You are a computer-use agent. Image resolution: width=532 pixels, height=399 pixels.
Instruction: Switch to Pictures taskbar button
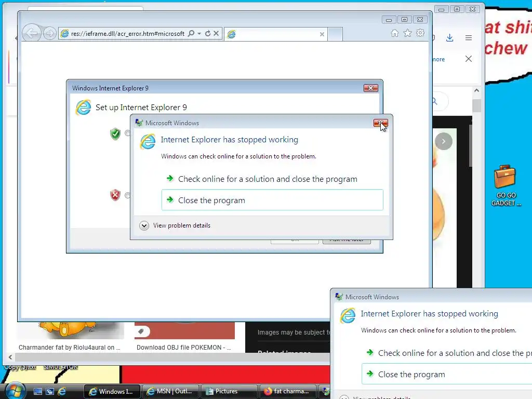click(229, 391)
